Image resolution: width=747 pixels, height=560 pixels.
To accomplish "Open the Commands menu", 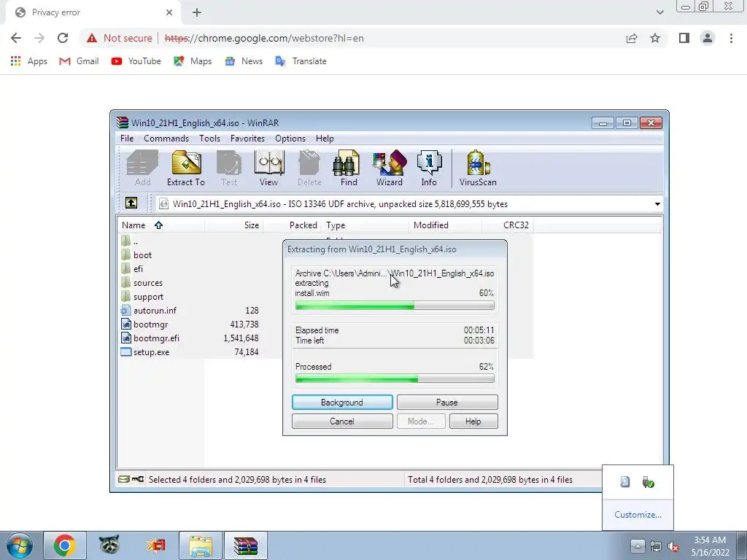I will 166,138.
